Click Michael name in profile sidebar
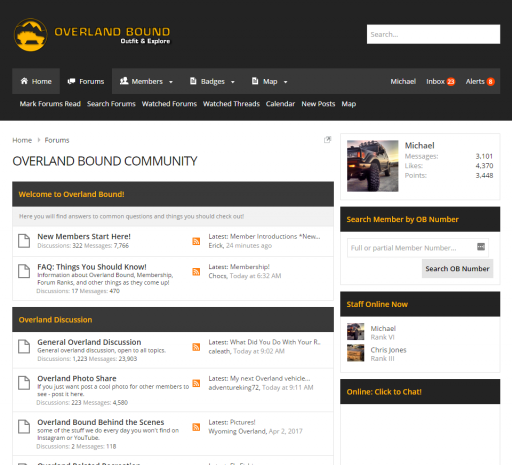Screen dimensions: 512x465 coord(420,146)
